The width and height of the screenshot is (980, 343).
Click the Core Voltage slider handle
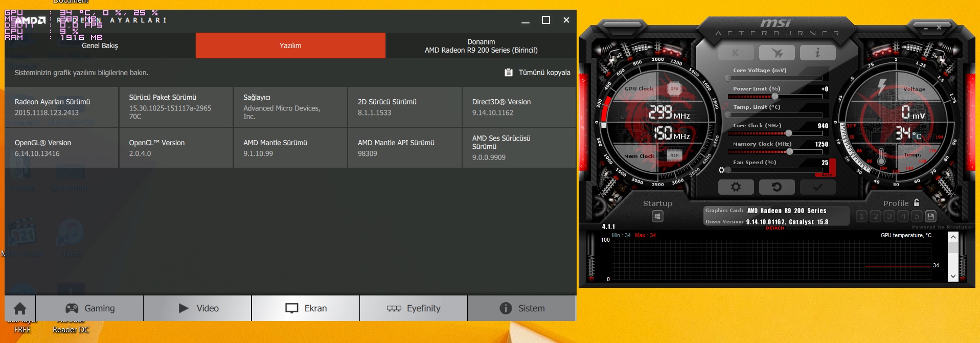point(728,78)
